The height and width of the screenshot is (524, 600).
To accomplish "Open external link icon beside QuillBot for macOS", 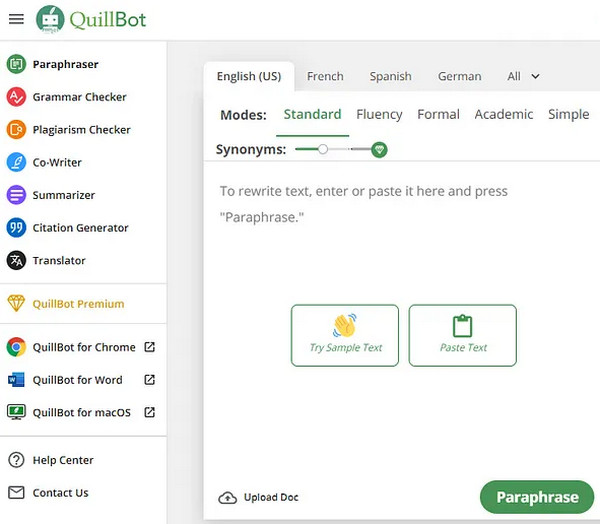I will coord(149,412).
